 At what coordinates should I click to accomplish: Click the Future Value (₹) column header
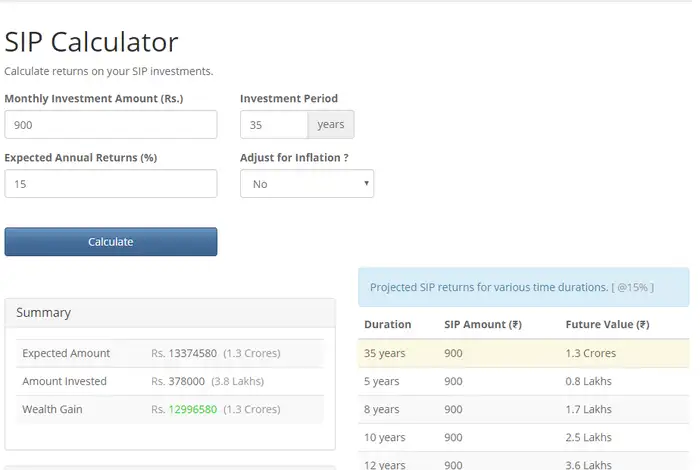coord(607,324)
